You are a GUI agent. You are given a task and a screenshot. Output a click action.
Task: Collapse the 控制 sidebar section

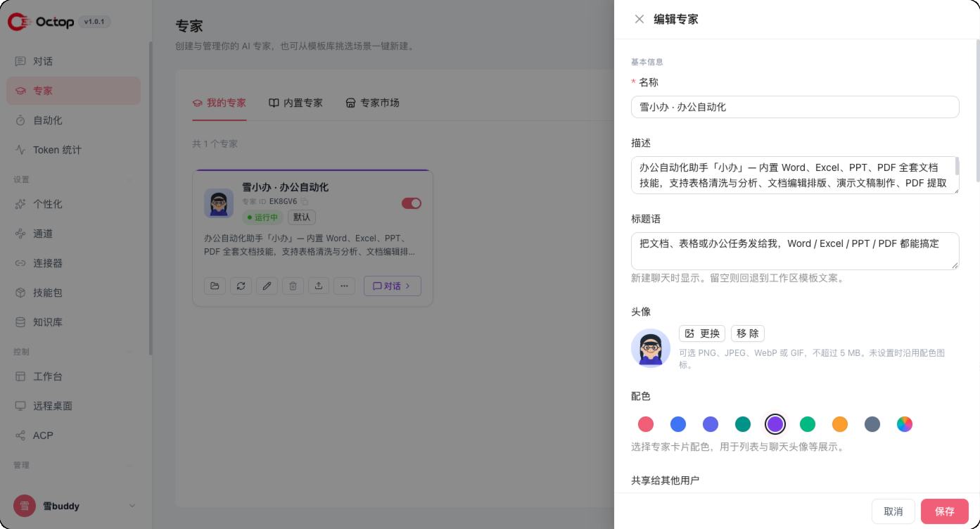coord(131,352)
